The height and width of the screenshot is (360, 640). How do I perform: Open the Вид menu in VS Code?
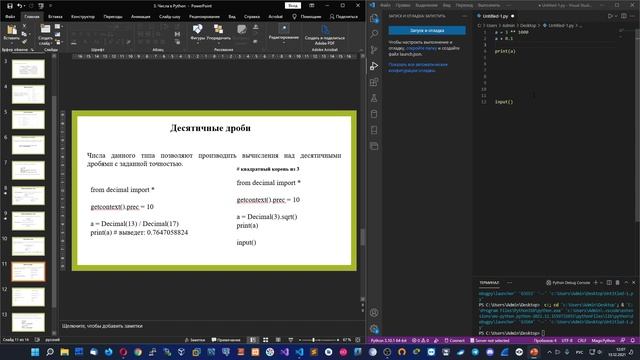(x=447, y=5)
